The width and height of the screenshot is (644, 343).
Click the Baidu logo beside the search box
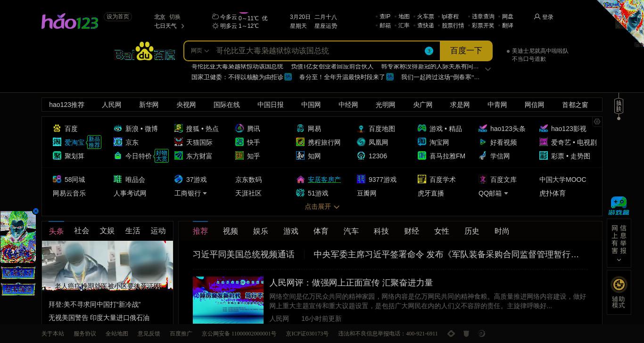coord(145,51)
